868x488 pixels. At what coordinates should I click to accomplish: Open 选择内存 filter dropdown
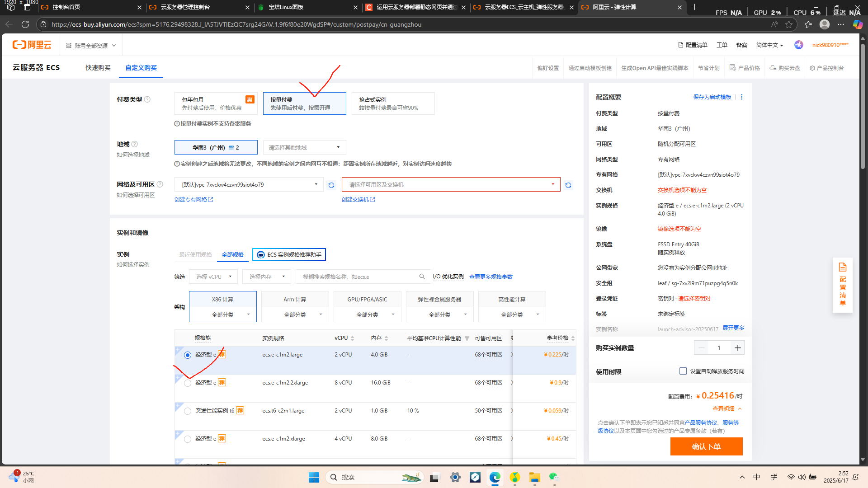pos(267,277)
